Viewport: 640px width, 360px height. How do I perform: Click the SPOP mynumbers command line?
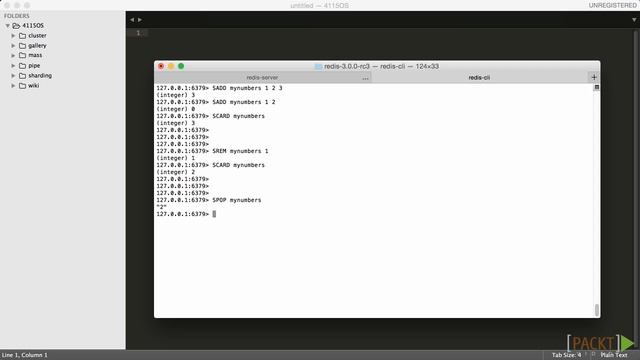pos(209,200)
